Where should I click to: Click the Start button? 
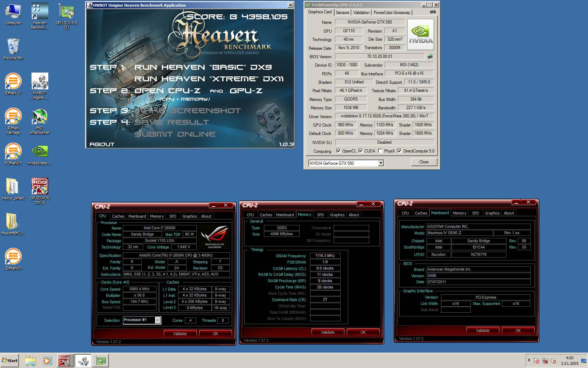coord(10,361)
